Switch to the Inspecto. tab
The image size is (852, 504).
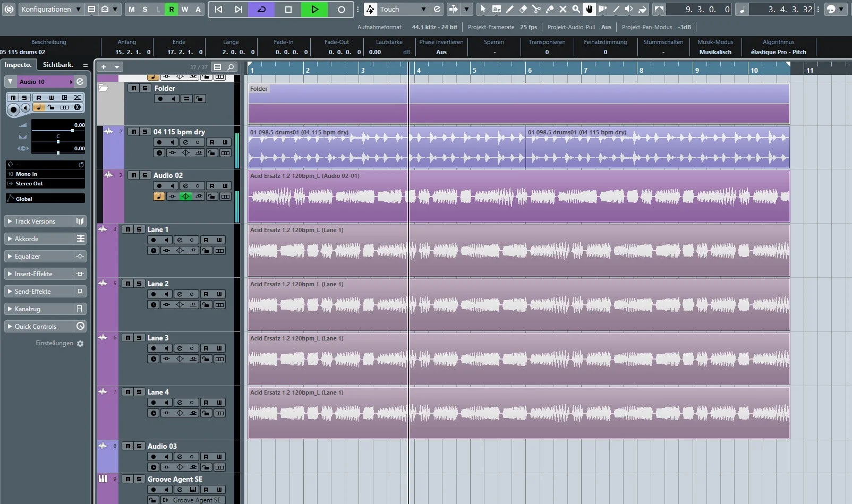18,65
